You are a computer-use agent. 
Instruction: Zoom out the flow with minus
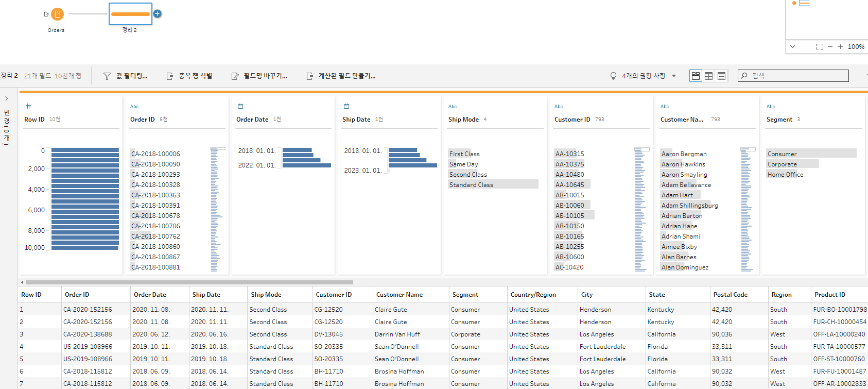(830, 46)
